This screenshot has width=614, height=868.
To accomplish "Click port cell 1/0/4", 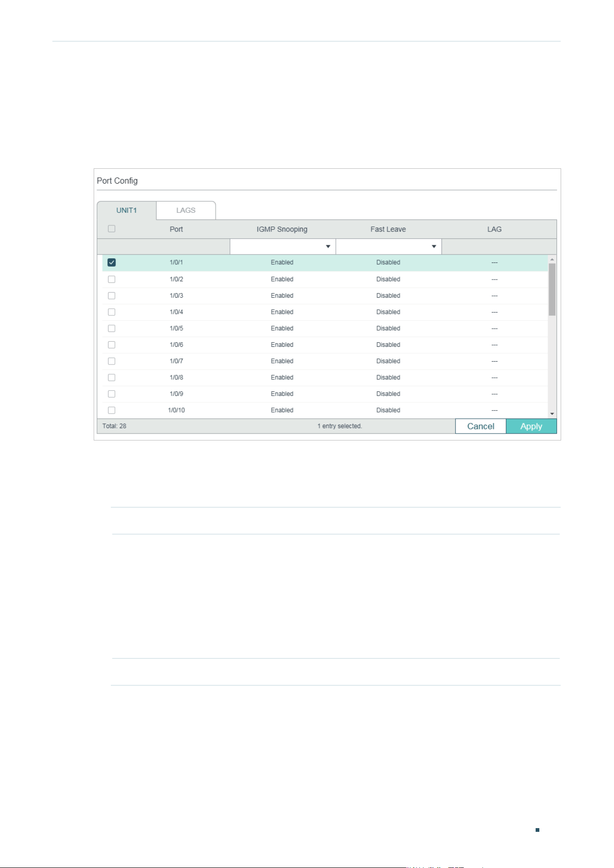I will coord(176,312).
